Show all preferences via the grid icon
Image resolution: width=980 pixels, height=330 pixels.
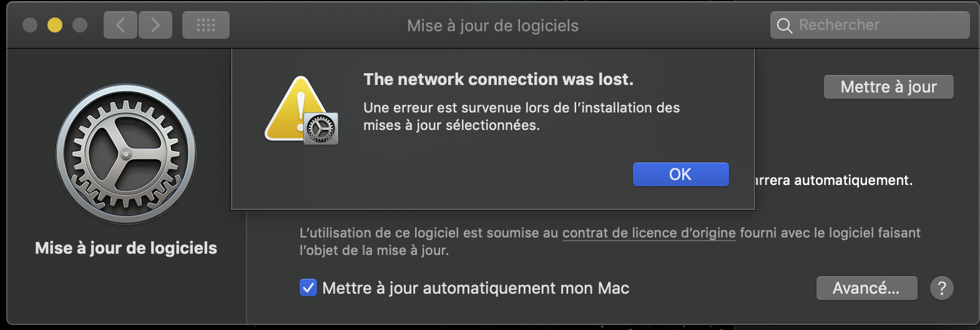click(206, 25)
